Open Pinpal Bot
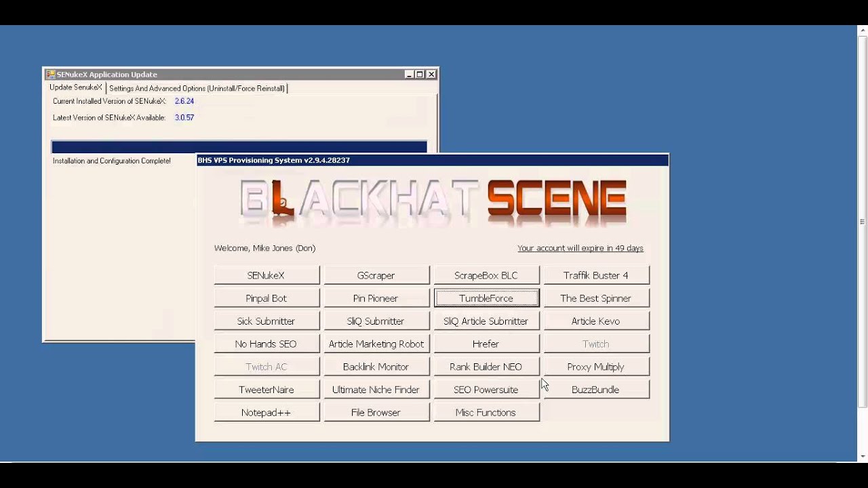This screenshot has width=868, height=488. (267, 298)
